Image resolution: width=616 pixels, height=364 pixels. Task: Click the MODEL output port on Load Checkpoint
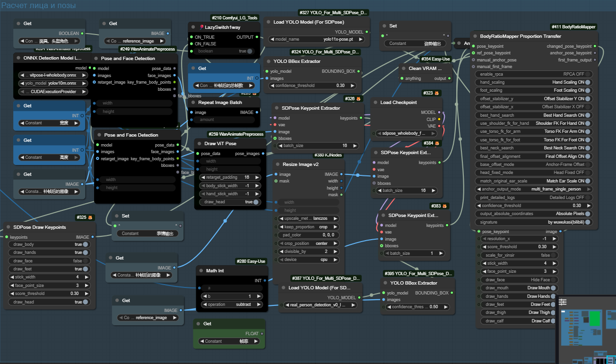439,113
